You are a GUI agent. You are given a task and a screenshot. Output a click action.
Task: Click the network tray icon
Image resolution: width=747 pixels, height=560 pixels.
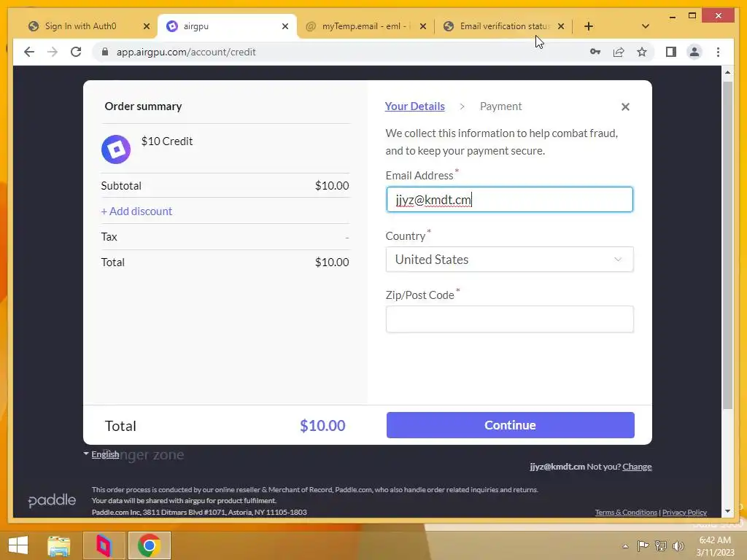pyautogui.click(x=661, y=545)
